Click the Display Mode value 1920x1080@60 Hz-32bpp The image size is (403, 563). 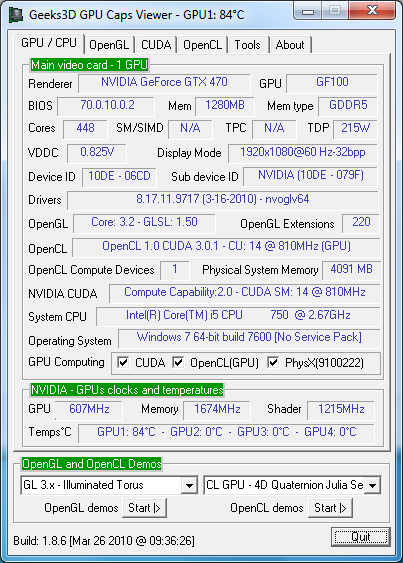[303, 153]
